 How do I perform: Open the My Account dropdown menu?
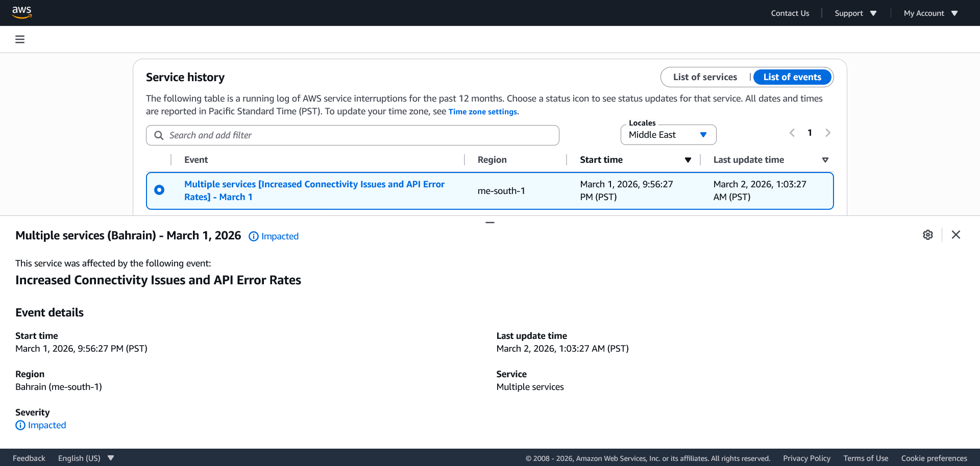tap(930, 13)
